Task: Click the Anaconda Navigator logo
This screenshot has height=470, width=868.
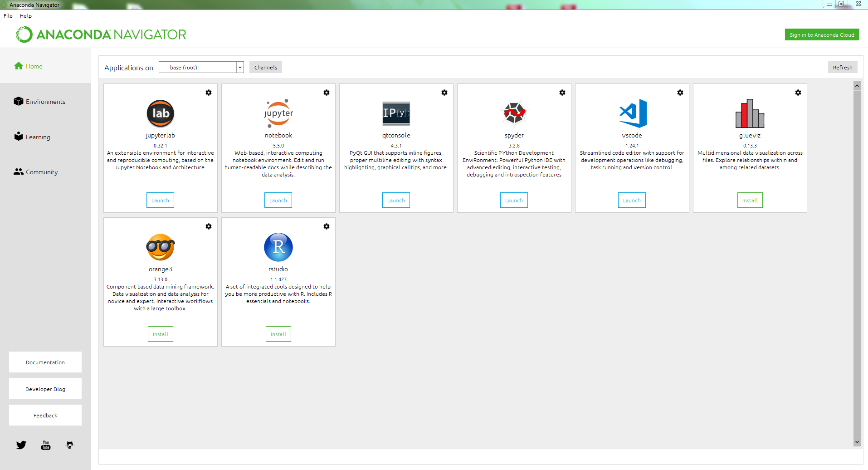Action: pyautogui.click(x=101, y=34)
